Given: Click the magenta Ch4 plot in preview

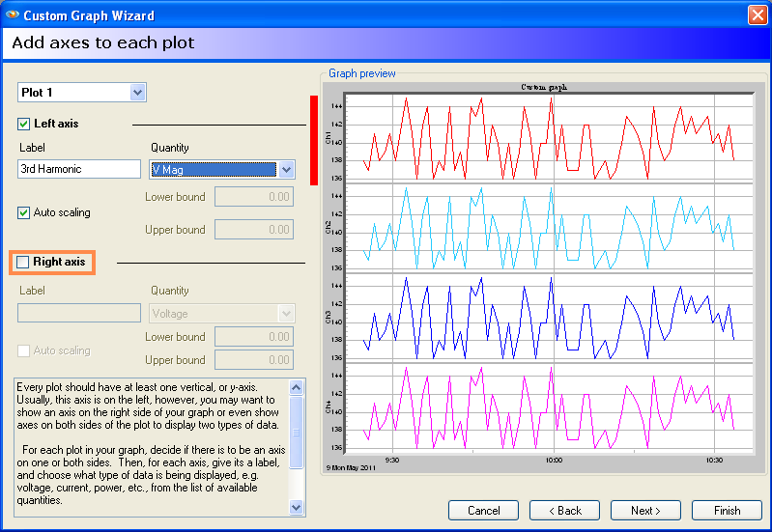Looking at the screenshot, I should (548, 407).
